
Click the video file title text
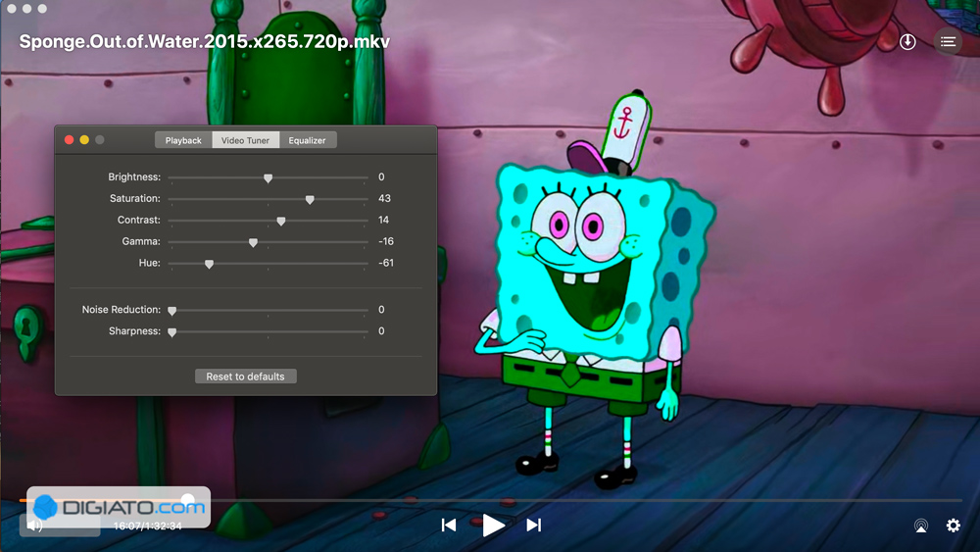point(205,42)
